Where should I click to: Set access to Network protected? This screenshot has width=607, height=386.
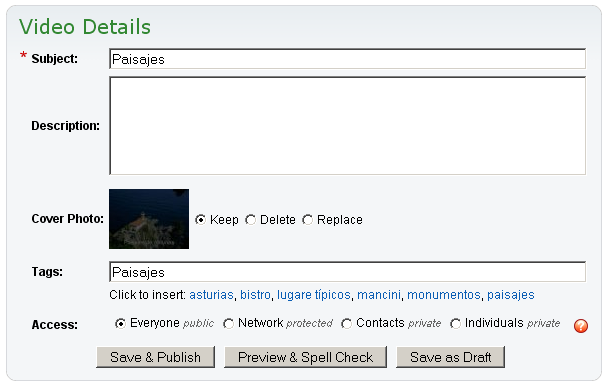(228, 323)
